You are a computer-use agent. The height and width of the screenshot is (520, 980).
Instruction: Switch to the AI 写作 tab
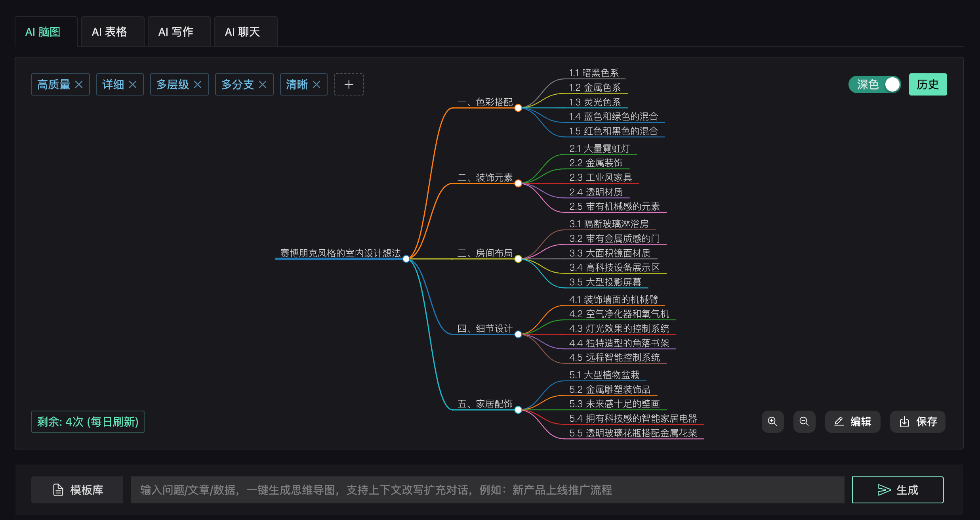point(179,32)
